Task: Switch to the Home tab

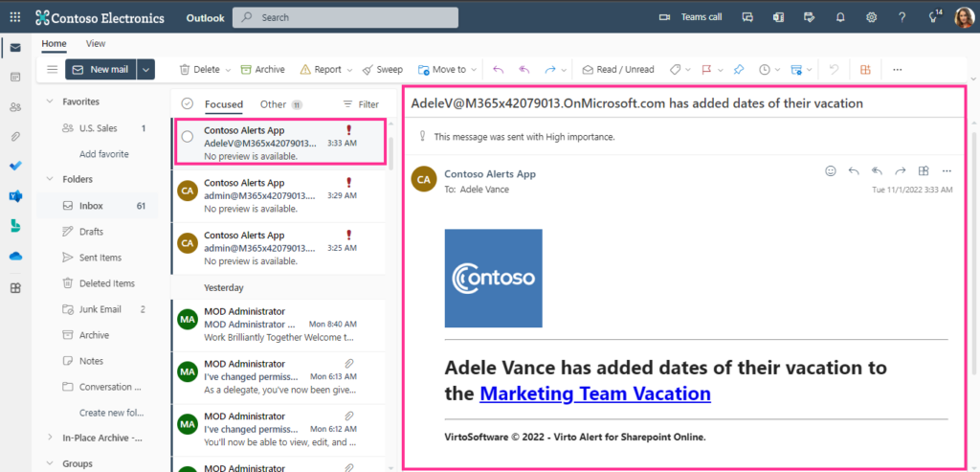Action: click(54, 44)
